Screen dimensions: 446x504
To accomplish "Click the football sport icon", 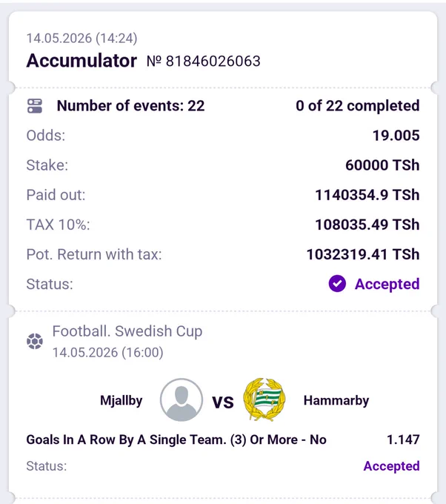I will [x=35, y=342].
